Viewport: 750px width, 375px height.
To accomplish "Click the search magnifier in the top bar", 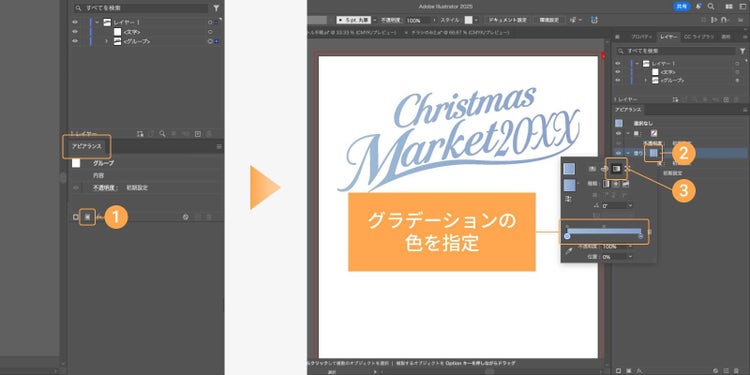I will [x=711, y=7].
